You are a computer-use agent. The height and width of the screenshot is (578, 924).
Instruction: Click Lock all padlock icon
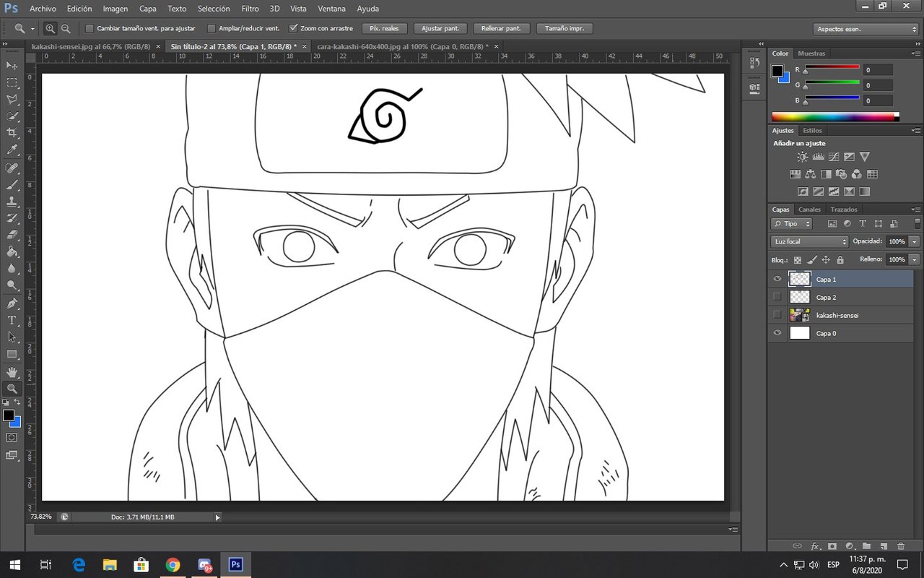(840, 260)
